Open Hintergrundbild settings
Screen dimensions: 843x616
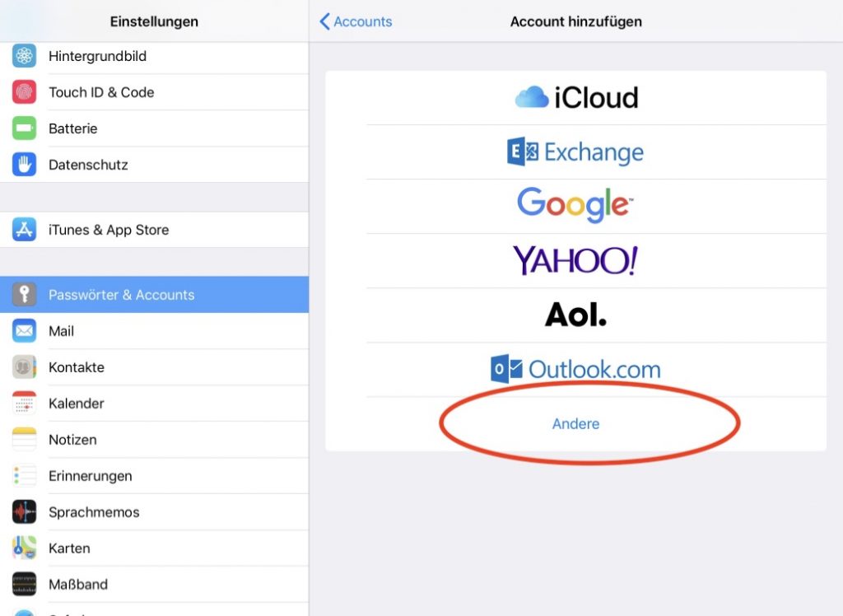[154, 56]
